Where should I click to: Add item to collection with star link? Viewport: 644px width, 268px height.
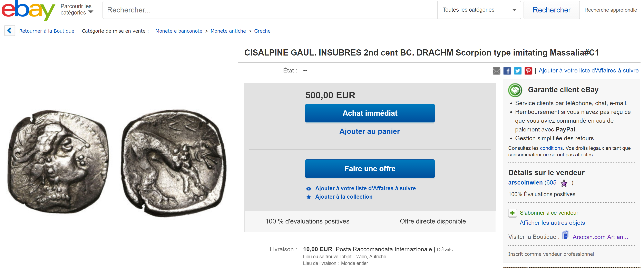tap(343, 197)
